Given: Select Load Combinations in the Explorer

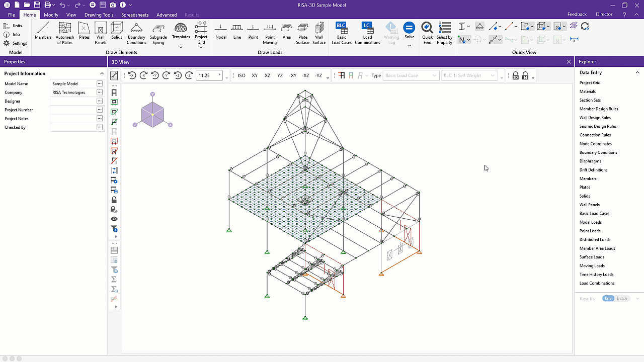Looking at the screenshot, I should pyautogui.click(x=597, y=283).
